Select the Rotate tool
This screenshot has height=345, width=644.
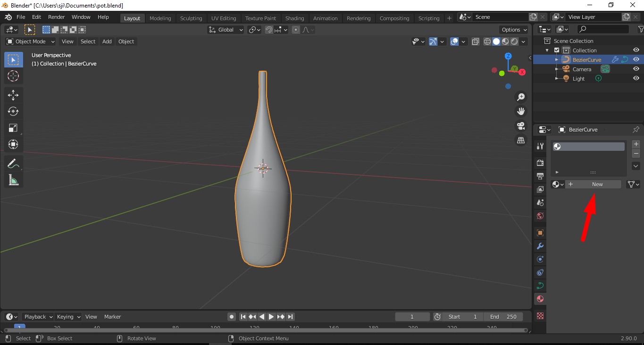(x=13, y=111)
